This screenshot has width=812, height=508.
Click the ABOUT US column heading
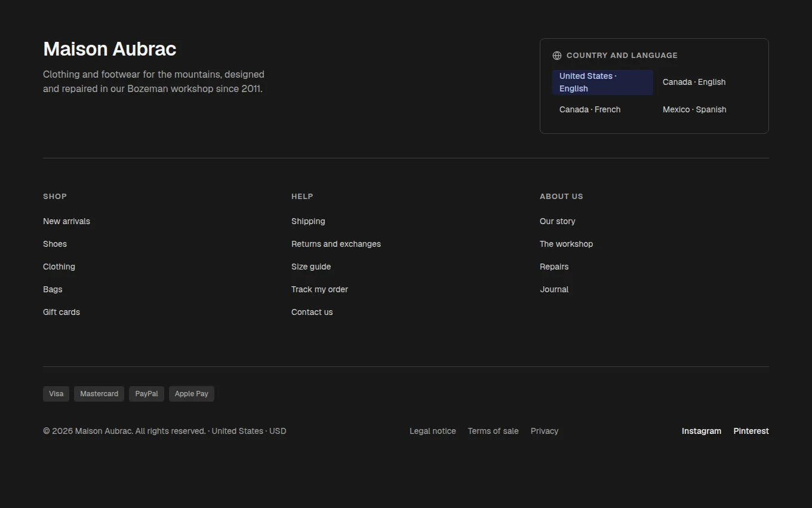pos(561,196)
